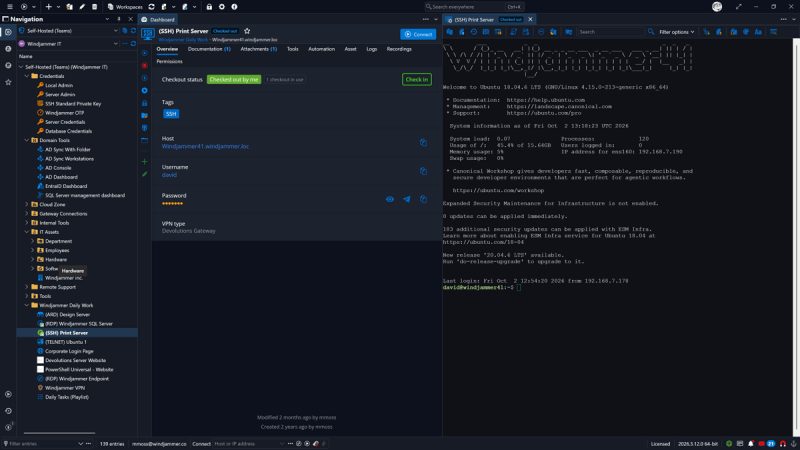
Task: Click the refresh icon next to Workspaces
Action: [152, 7]
